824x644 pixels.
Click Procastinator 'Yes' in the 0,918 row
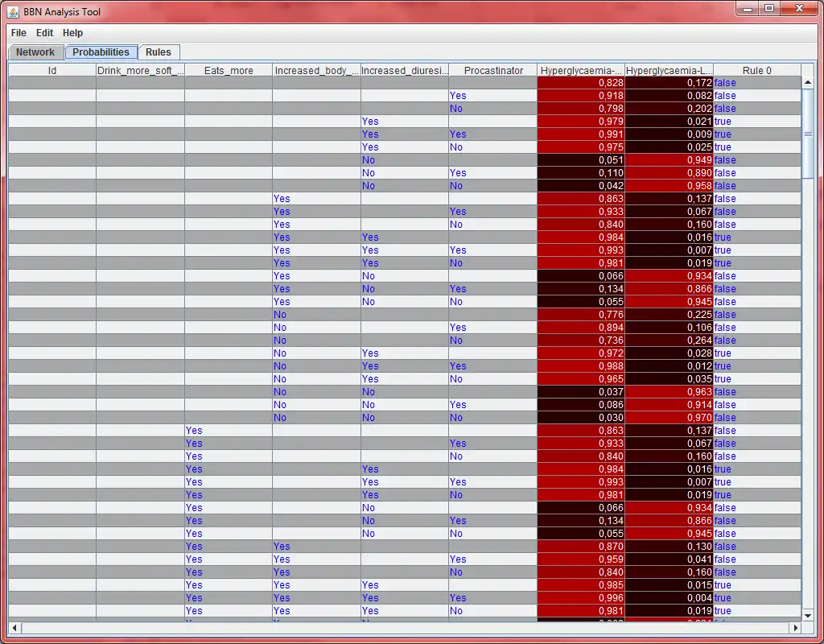458,96
